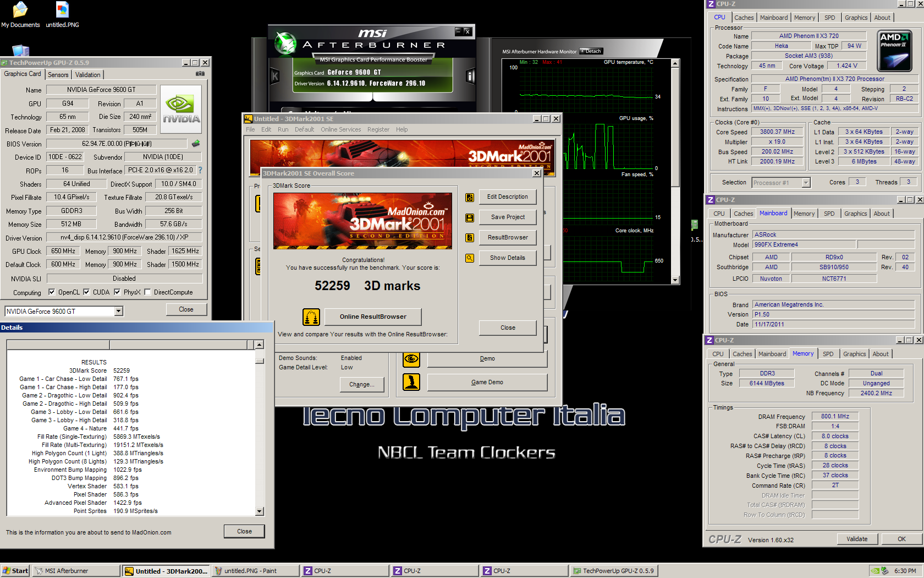Open My Documents desktop icon
This screenshot has width=924, height=578.
tap(20, 15)
